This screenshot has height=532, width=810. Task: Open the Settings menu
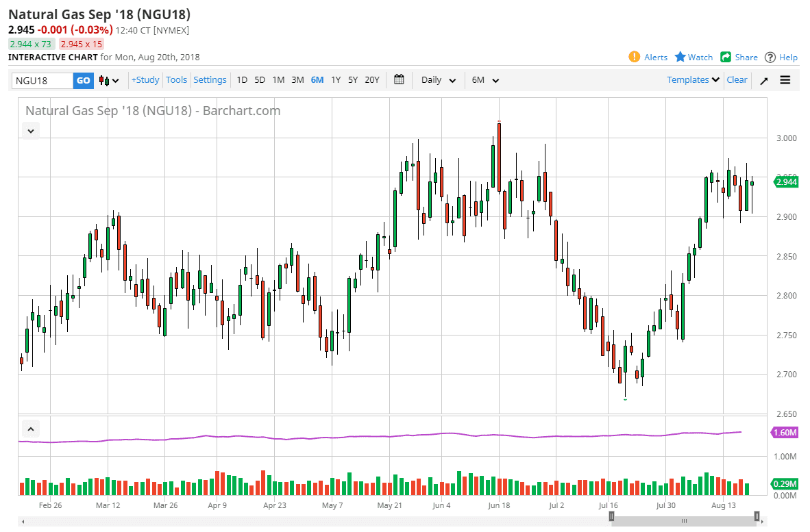point(210,79)
